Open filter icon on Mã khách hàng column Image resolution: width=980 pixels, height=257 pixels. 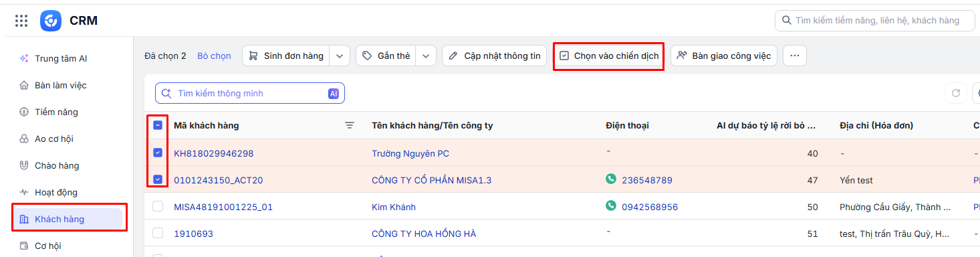350,125
